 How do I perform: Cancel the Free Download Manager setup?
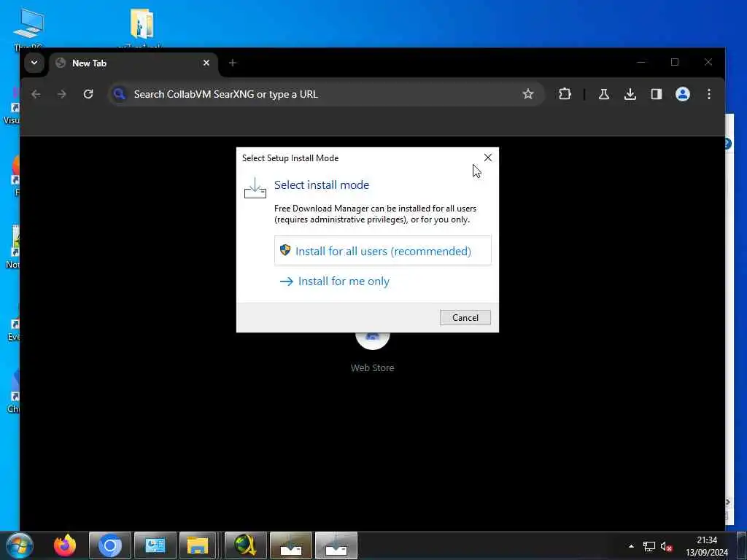(465, 318)
